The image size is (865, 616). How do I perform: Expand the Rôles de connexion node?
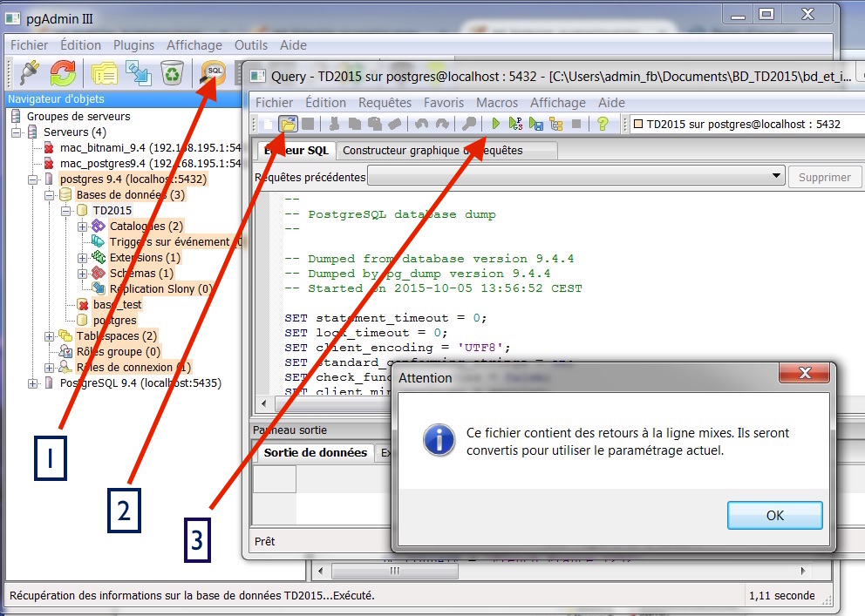coord(50,368)
